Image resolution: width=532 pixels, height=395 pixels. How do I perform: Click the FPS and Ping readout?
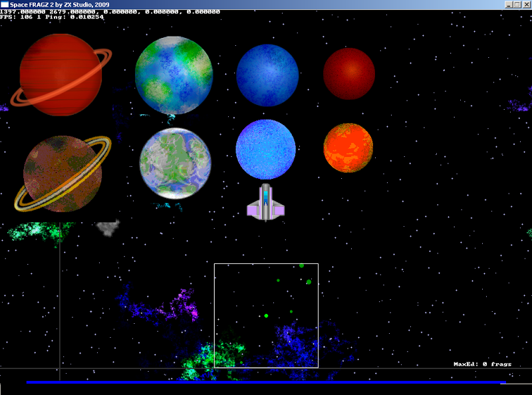click(x=52, y=17)
